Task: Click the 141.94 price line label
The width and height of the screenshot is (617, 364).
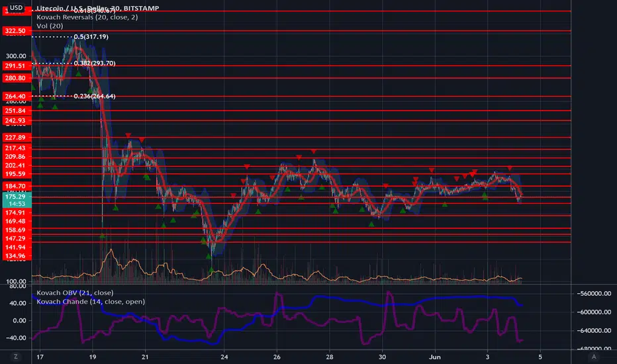Action: (x=16, y=247)
